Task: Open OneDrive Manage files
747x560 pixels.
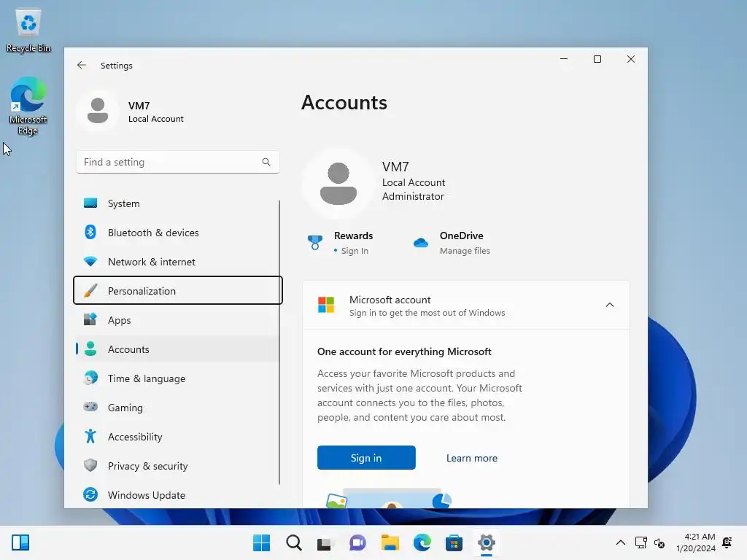Action: tap(465, 251)
